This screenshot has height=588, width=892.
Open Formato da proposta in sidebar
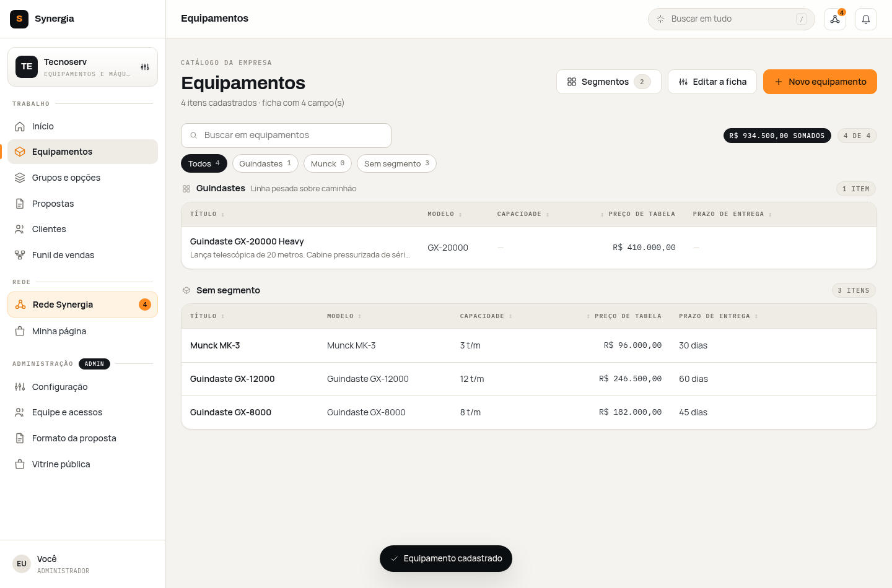click(x=82, y=438)
